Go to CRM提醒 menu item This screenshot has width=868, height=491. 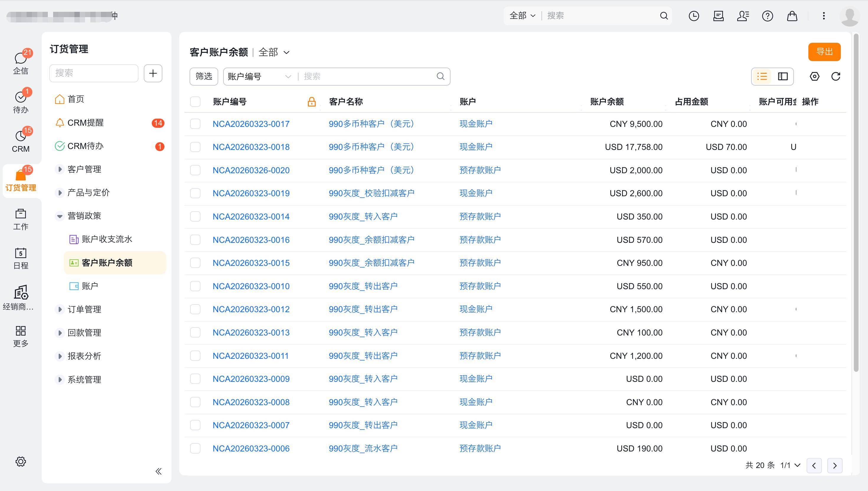point(85,123)
